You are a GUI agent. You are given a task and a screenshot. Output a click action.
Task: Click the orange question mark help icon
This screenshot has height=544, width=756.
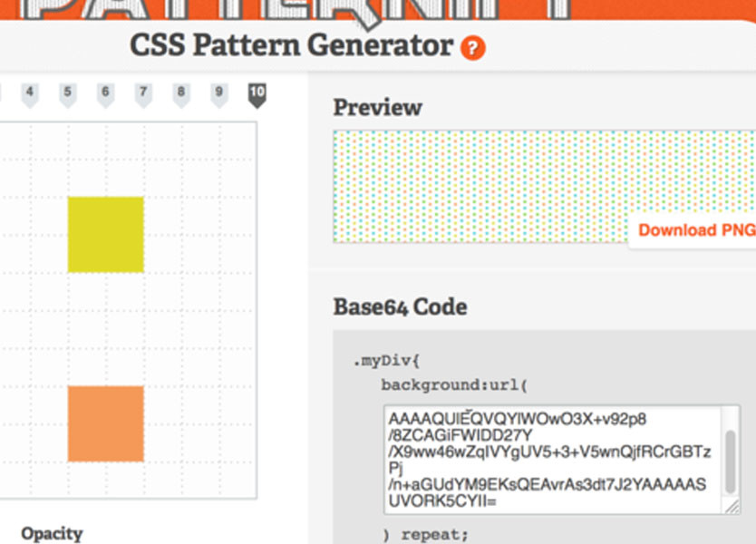pyautogui.click(x=472, y=48)
